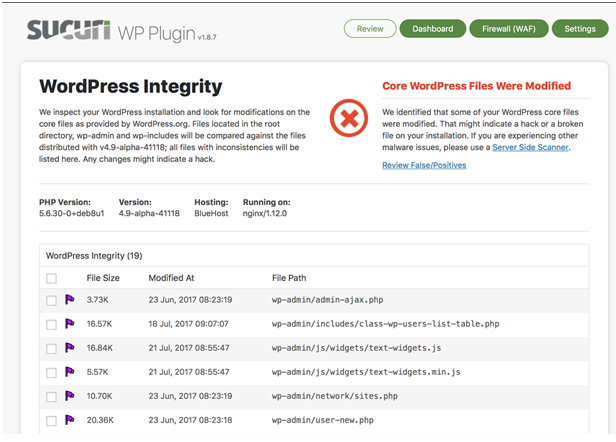Open the Review False/Positives link
This screenshot has width=616, height=442.
point(424,165)
